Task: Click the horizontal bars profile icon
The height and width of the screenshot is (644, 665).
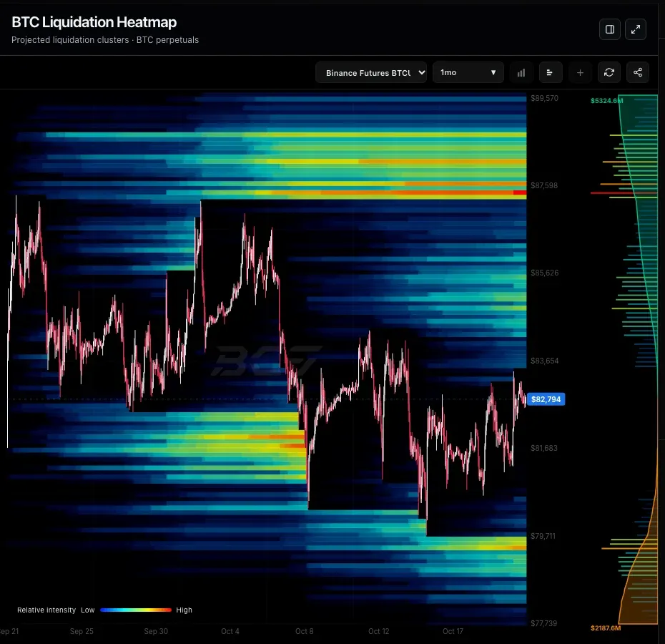Action: (x=551, y=72)
